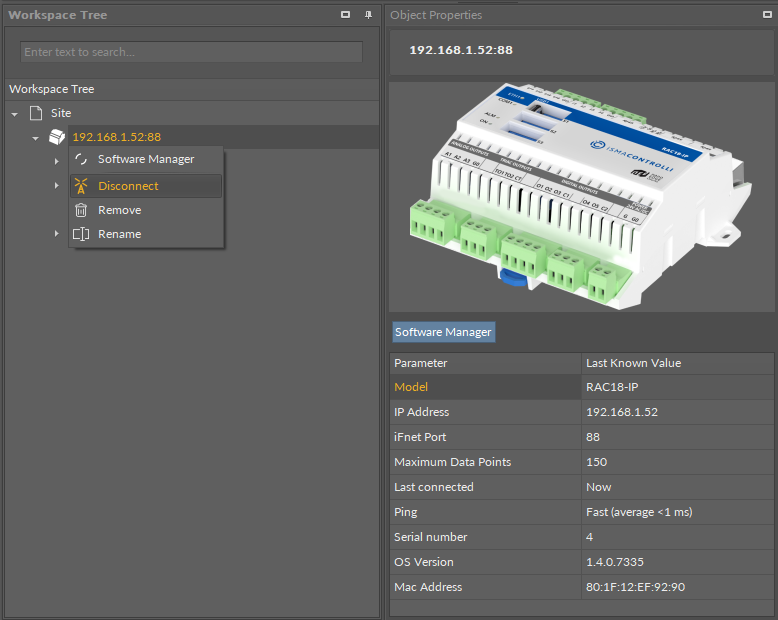Click the controller device icon beside 192.168.1.52:88
Screen dimensions: 778x620
click(57, 137)
